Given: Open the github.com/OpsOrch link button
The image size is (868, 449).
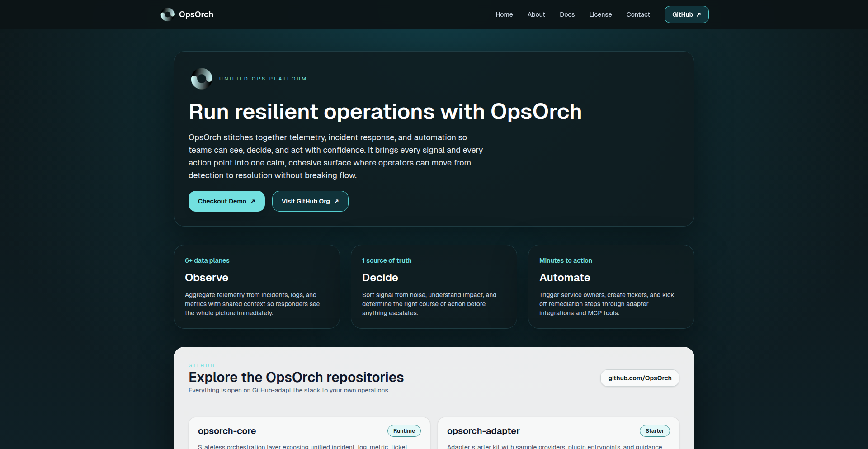Looking at the screenshot, I should [x=640, y=378].
